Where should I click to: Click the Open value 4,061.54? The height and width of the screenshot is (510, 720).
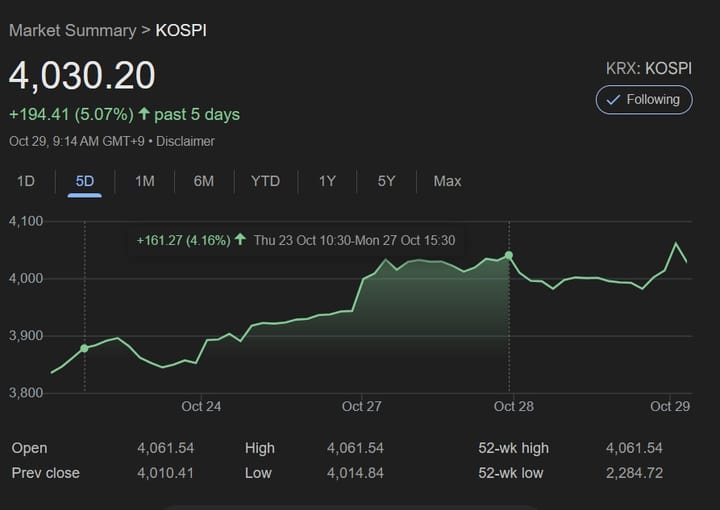(166, 448)
